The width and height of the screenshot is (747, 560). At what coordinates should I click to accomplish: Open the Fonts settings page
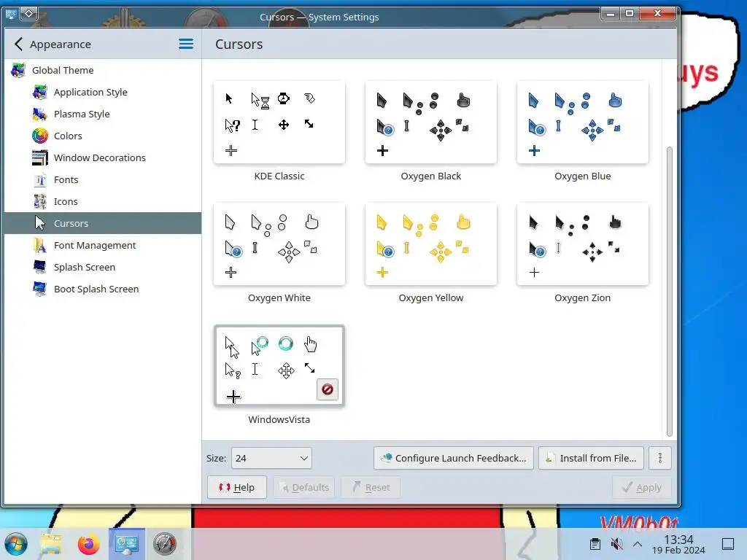click(103, 179)
